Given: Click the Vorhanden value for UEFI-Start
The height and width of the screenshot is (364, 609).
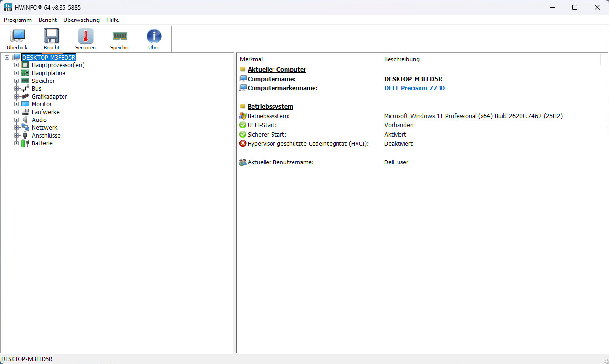Looking at the screenshot, I should [399, 125].
